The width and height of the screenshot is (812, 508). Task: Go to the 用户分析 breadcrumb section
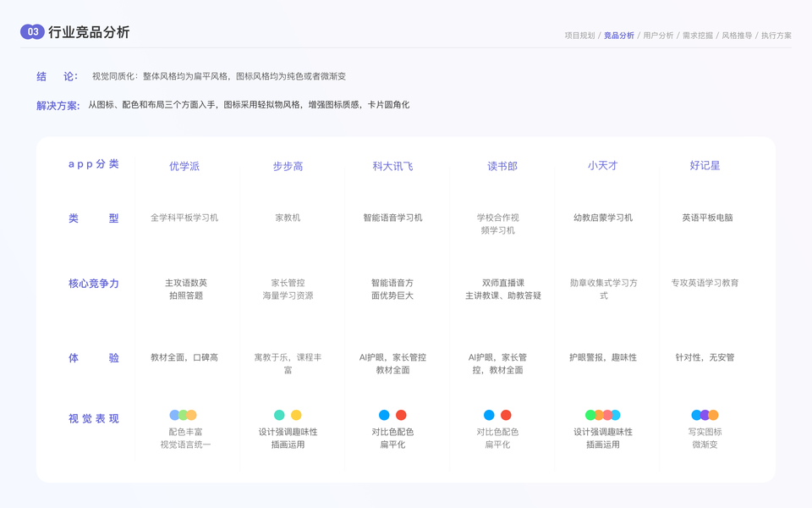point(658,36)
